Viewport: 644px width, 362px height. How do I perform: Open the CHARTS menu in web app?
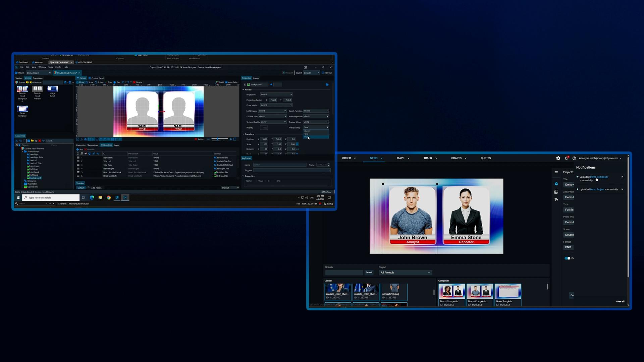(459, 158)
